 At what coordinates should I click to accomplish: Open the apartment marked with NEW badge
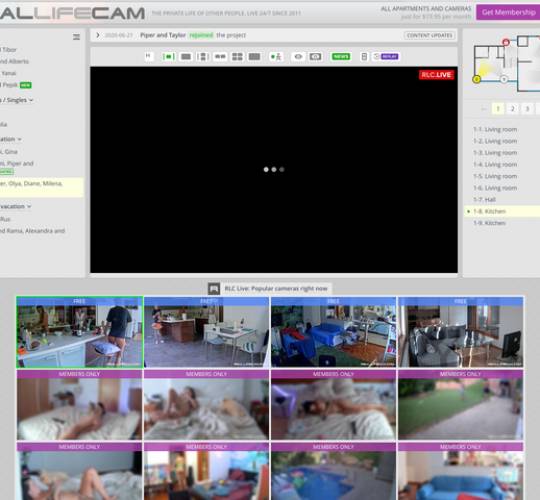[16, 85]
